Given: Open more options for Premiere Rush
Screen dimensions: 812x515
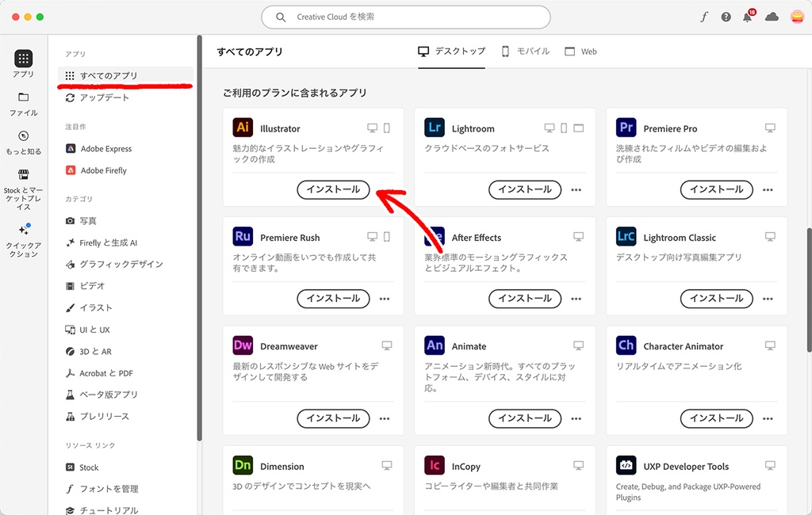Looking at the screenshot, I should [385, 299].
